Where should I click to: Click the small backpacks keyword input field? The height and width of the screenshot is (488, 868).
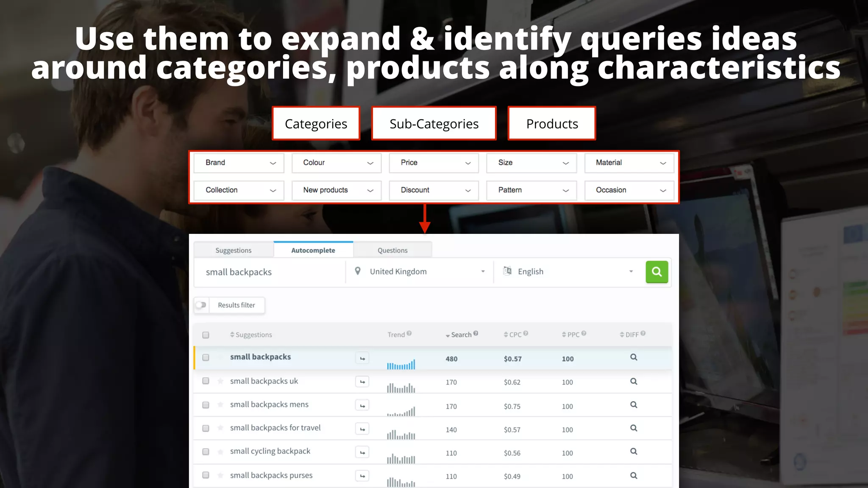[x=270, y=272]
